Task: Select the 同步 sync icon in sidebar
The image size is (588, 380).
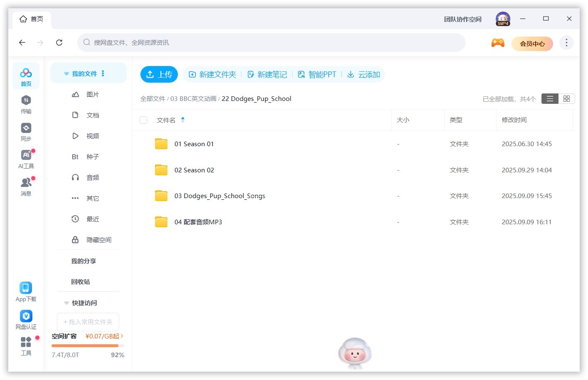Action: [x=26, y=130]
